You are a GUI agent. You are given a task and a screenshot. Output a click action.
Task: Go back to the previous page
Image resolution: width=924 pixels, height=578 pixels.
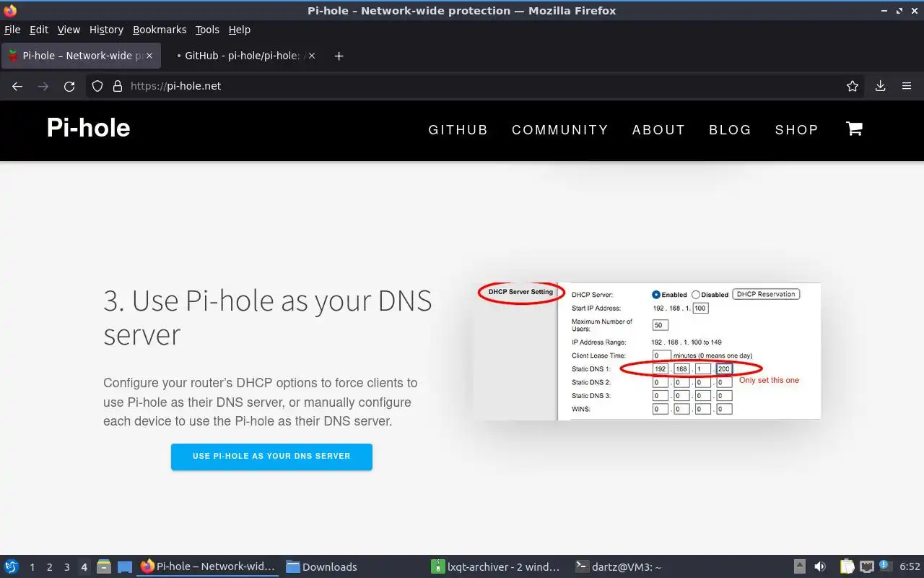[x=17, y=86]
